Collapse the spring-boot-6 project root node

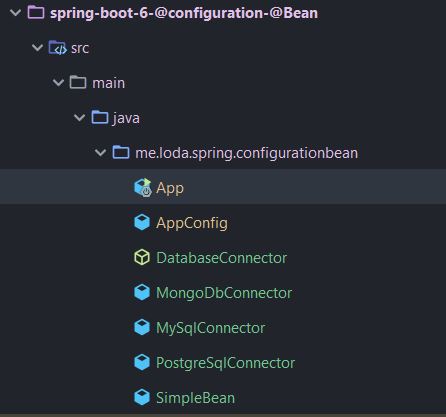click(x=16, y=13)
